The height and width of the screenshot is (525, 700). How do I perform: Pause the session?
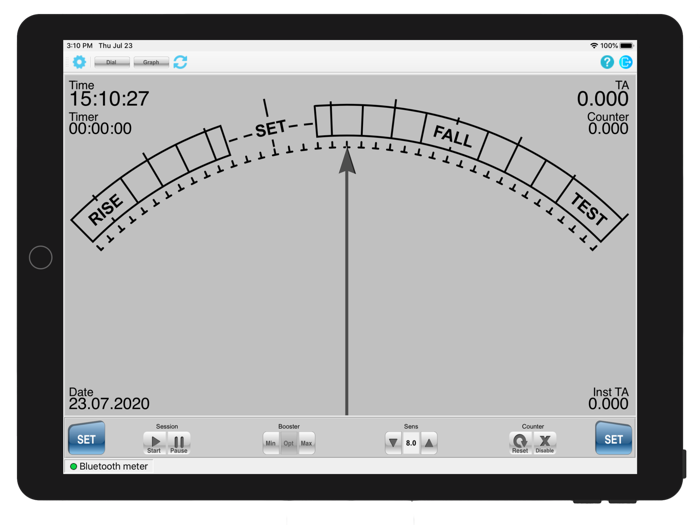click(x=179, y=443)
